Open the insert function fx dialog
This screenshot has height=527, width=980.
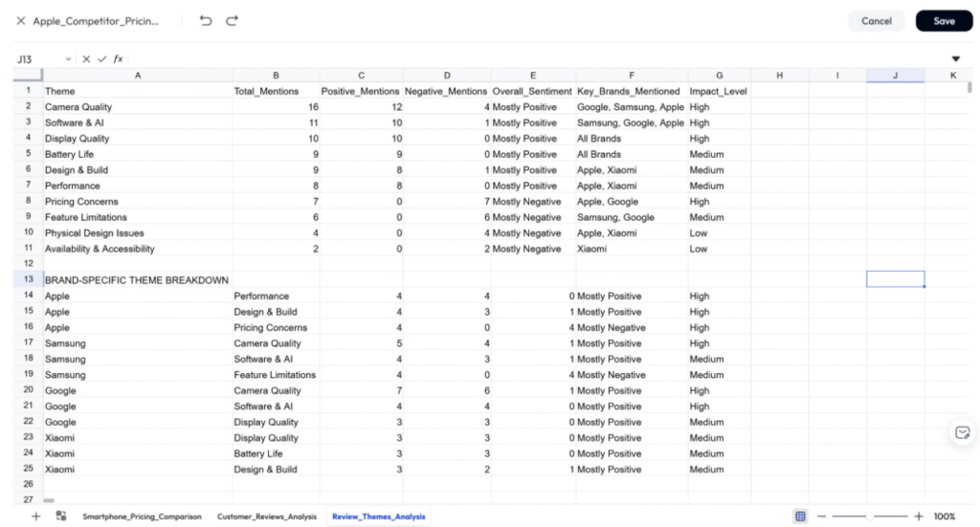point(118,59)
